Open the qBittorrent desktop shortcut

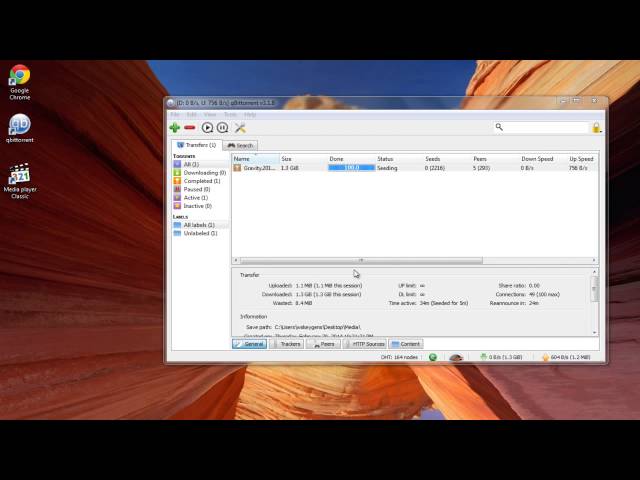pyautogui.click(x=20, y=128)
